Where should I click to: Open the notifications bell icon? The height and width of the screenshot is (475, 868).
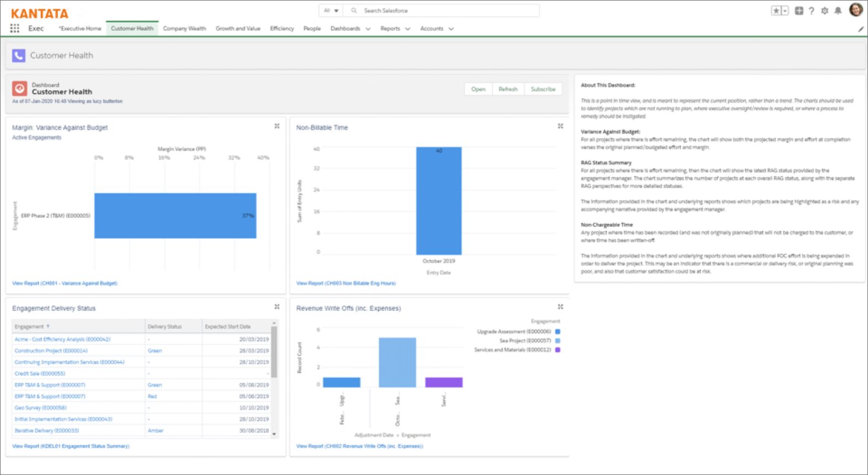[838, 10]
